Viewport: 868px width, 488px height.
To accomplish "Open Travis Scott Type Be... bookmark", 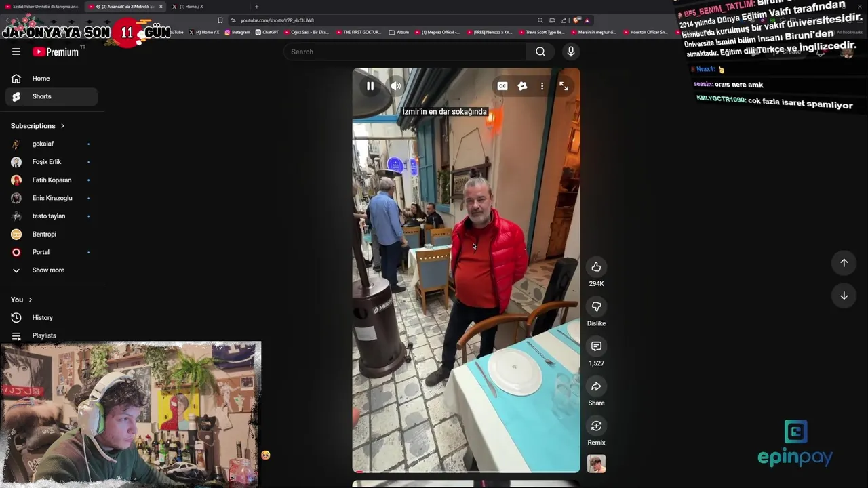I will 542,32.
